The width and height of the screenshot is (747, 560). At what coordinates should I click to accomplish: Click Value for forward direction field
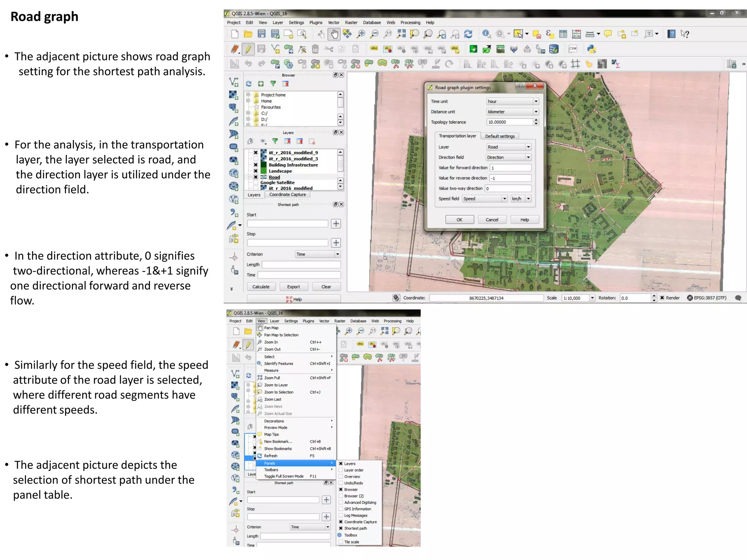(510, 168)
